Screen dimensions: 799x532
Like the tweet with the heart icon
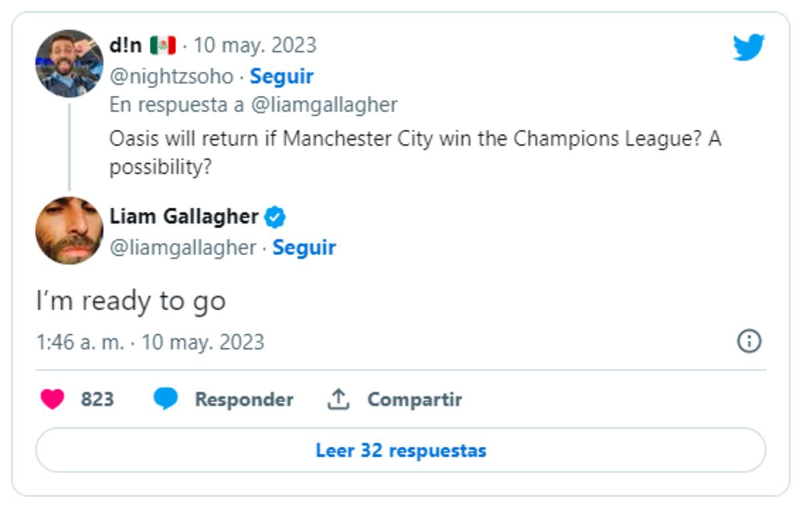(x=52, y=399)
